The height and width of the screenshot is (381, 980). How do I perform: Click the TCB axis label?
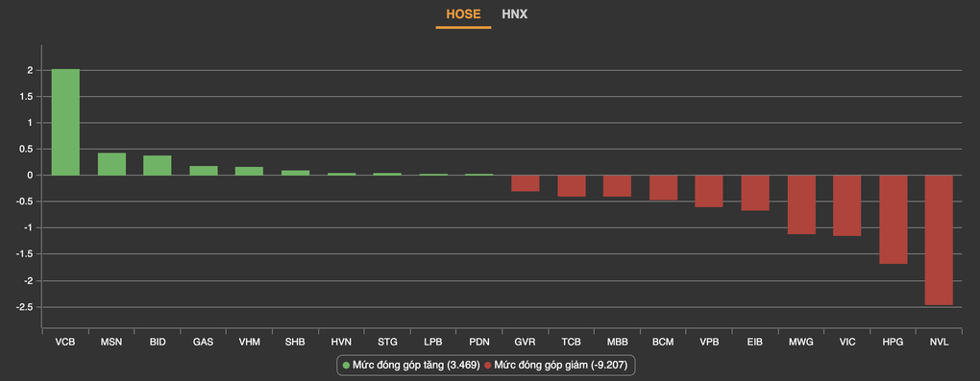coord(572,342)
